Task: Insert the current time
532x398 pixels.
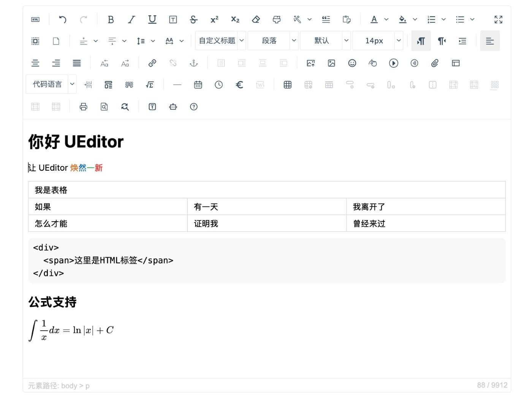Action: (218, 85)
